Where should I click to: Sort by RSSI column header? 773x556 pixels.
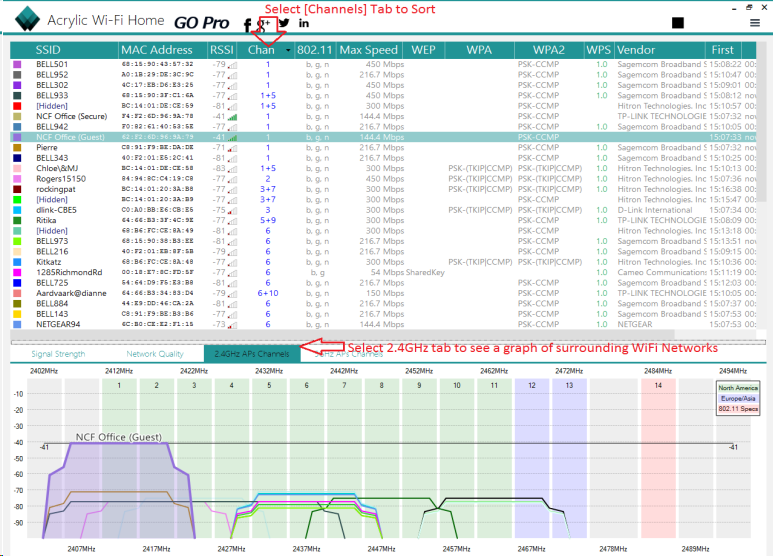pyautogui.click(x=222, y=50)
